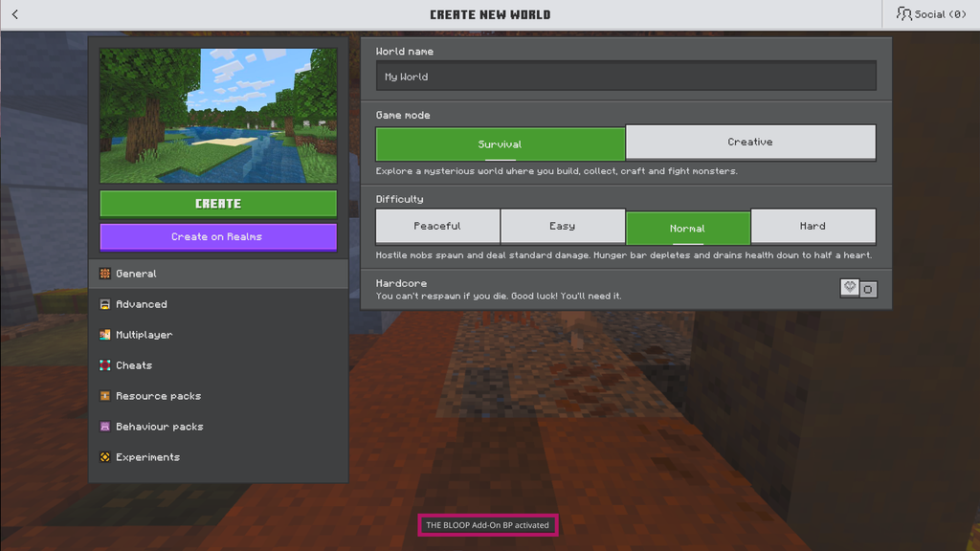
Task: Click the 'Explore a mysterious world' description
Action: [x=556, y=171]
